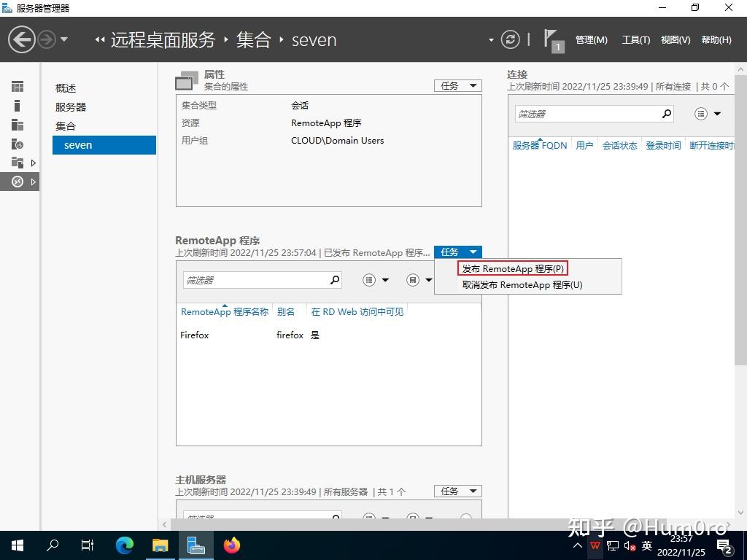The height and width of the screenshot is (560, 747).
Task: Click the RemoteApp filter search magnifier
Action: coord(335,280)
